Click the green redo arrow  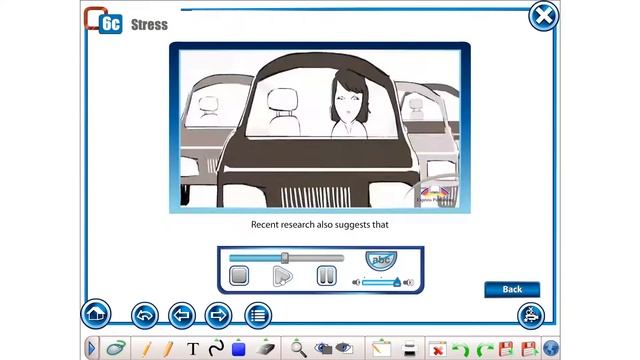tap(484, 350)
